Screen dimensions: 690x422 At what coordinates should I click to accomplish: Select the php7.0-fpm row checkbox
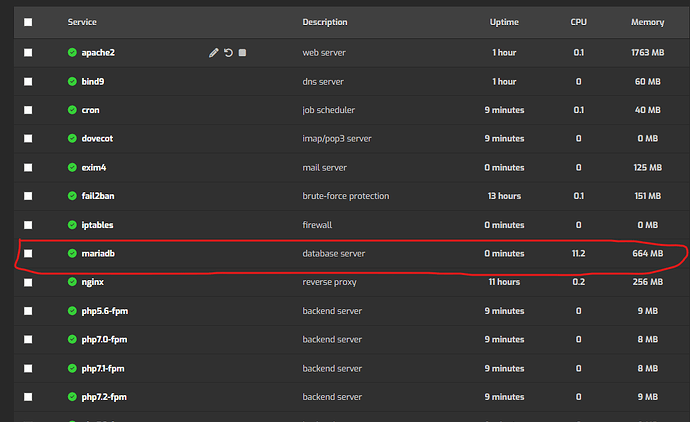point(28,340)
